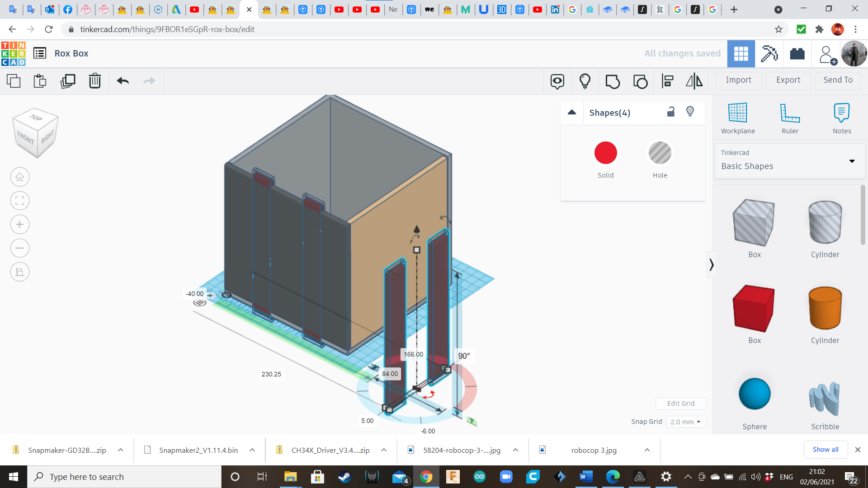This screenshot has width=868, height=488.
Task: Toggle lock editing for selected shapes
Action: click(x=671, y=112)
